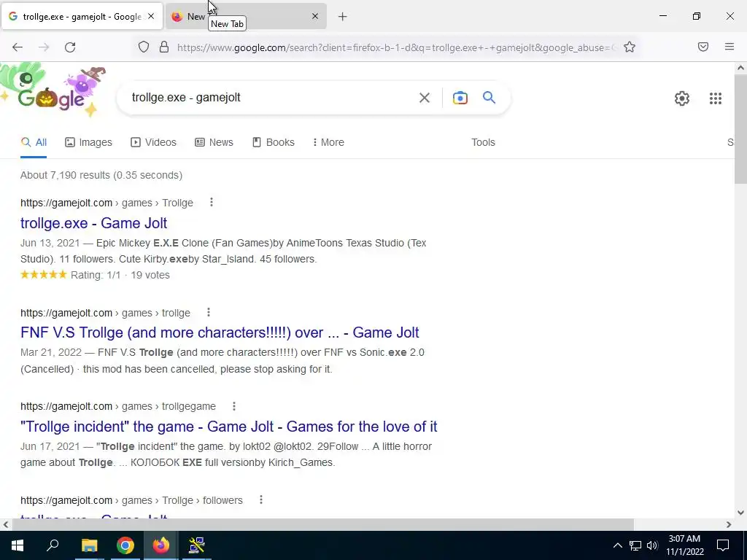Save page to Pocket
The height and width of the screenshot is (560, 747).
coord(703,47)
